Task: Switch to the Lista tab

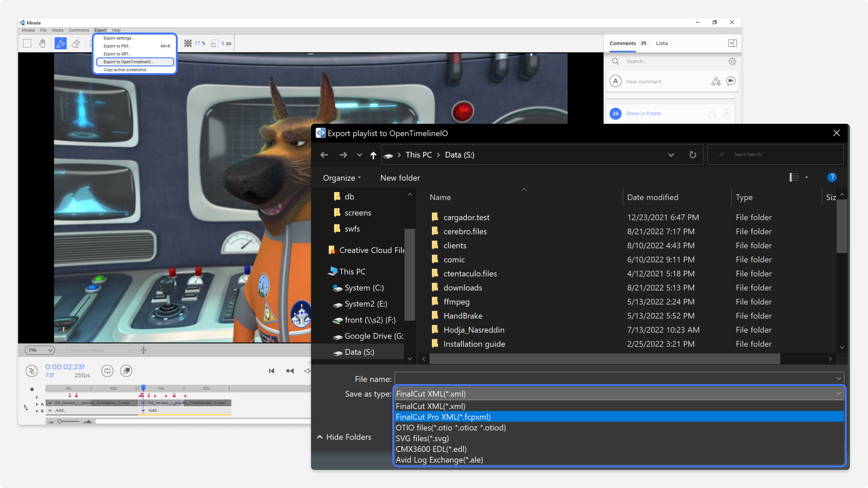Action: (x=662, y=43)
